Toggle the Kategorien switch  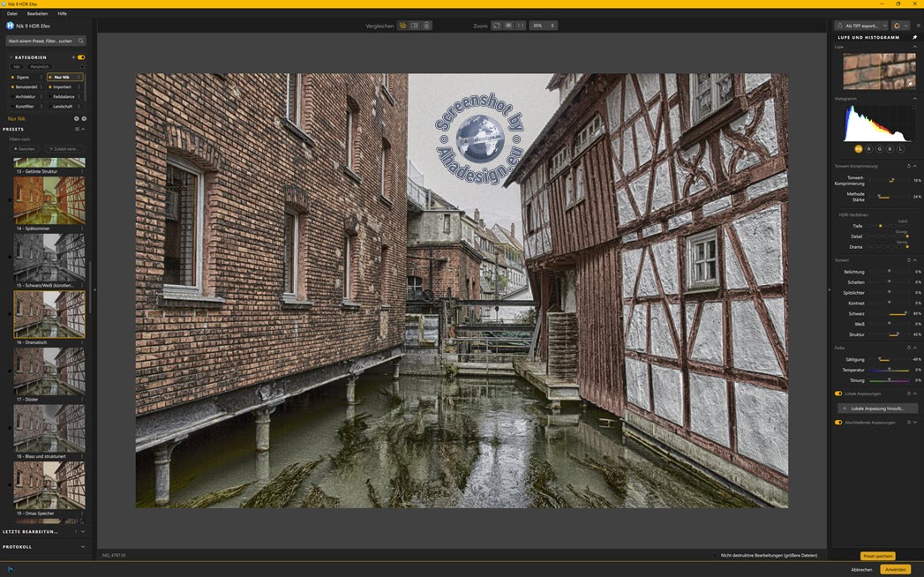click(81, 57)
